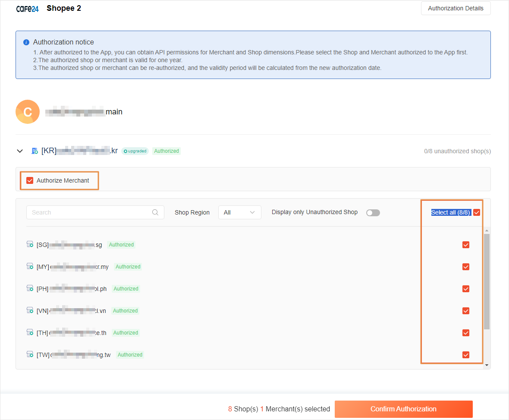509x420 pixels.
Task: Click the Shop Region label
Action: (x=192, y=212)
